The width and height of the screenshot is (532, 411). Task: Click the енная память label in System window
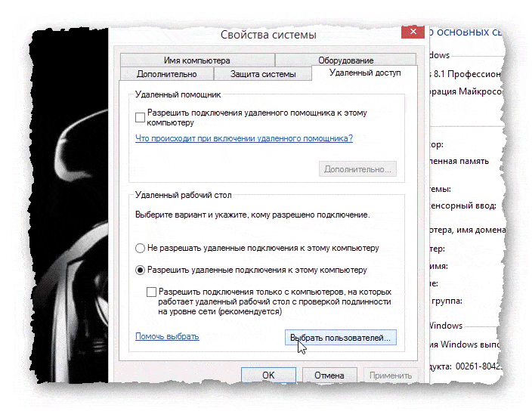(459, 161)
